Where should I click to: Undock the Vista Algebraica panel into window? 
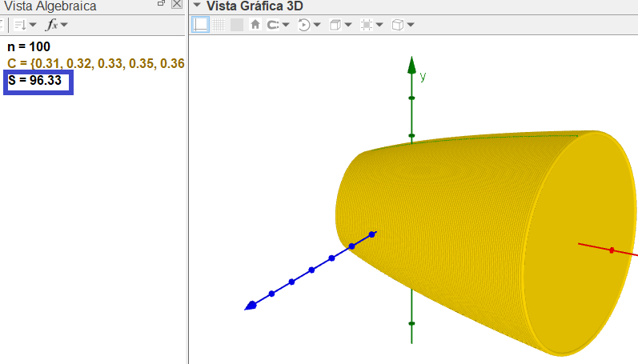coord(161,5)
